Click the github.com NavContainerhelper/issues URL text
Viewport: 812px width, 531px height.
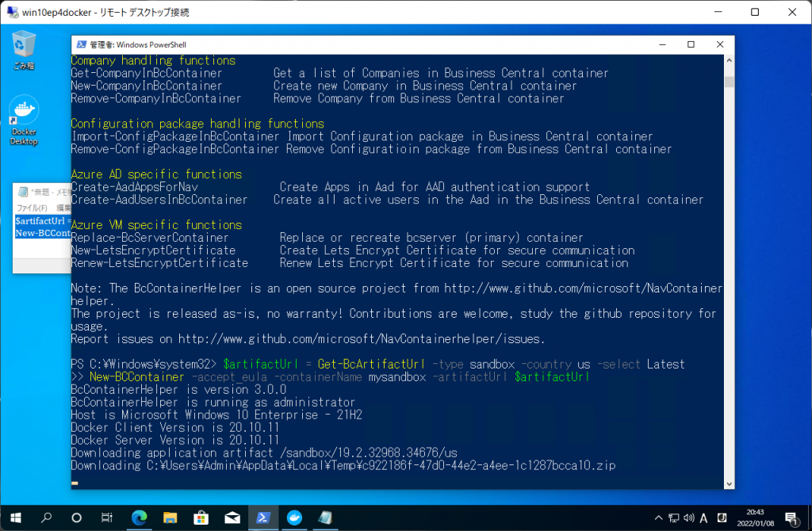(x=360, y=339)
